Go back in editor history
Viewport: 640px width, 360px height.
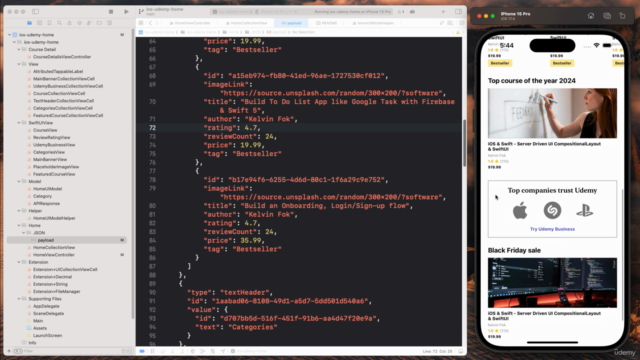(x=150, y=23)
